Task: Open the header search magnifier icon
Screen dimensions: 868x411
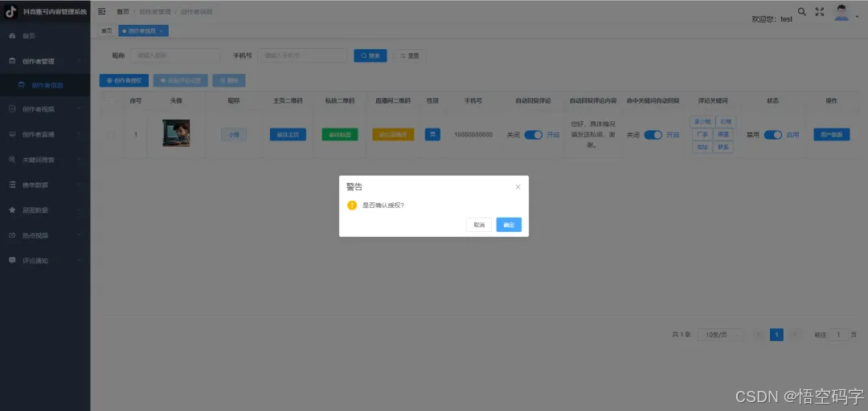Action: tap(801, 11)
